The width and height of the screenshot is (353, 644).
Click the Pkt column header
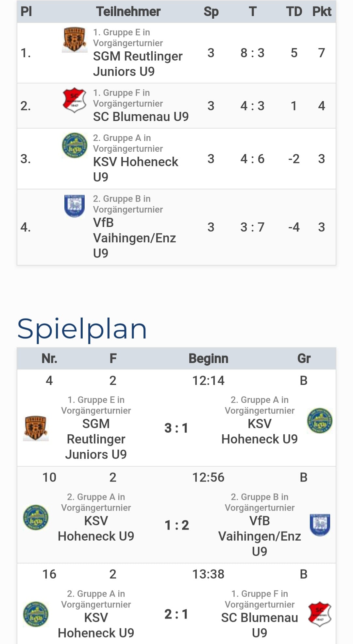(x=322, y=12)
